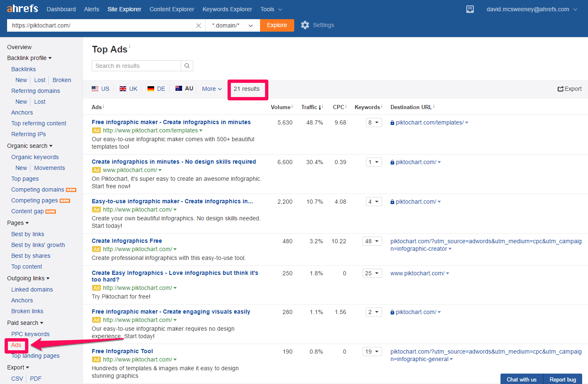The height and width of the screenshot is (384, 588).
Task: Click the Settings gear icon
Action: [305, 25]
